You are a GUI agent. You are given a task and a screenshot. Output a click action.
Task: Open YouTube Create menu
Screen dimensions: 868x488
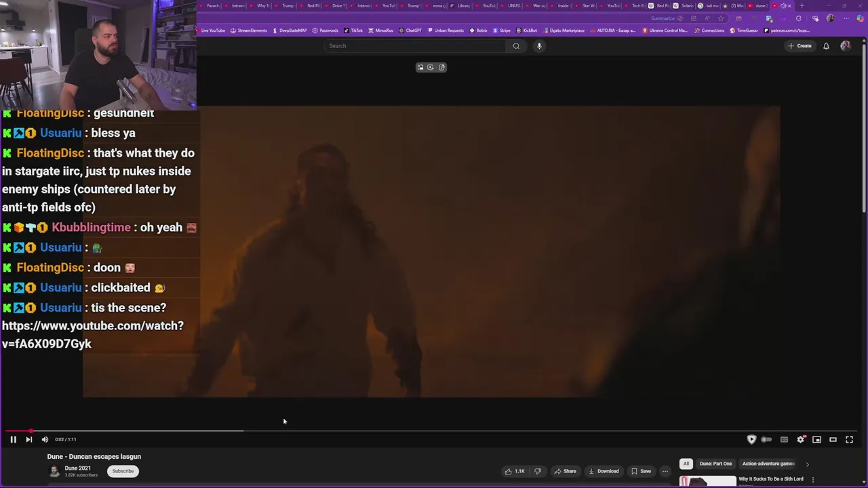(x=800, y=45)
